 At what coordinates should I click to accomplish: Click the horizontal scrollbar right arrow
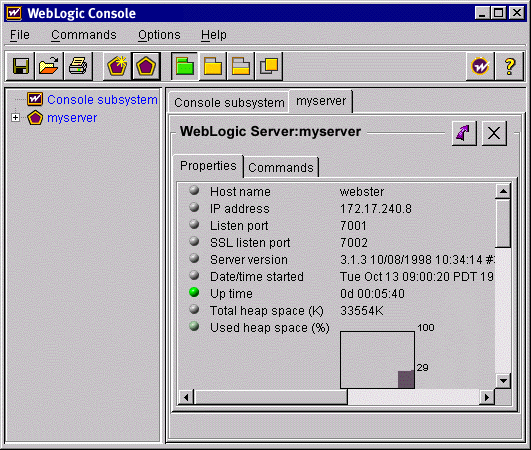coord(487,397)
